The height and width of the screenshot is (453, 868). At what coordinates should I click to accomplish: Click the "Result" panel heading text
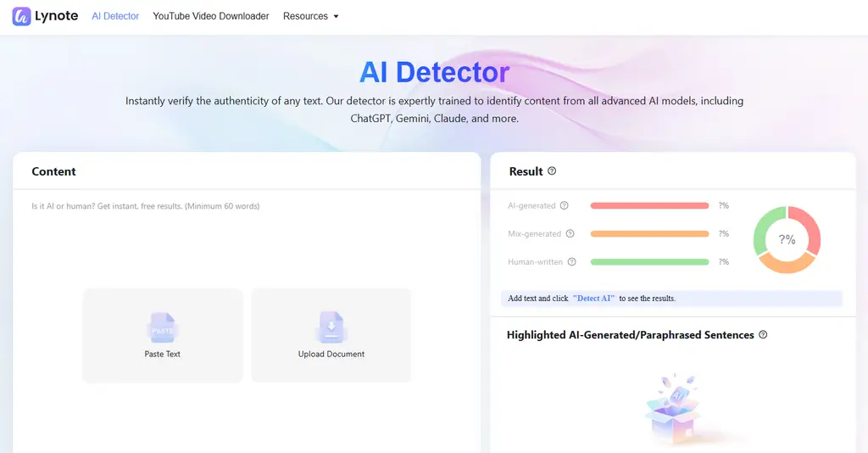point(526,171)
